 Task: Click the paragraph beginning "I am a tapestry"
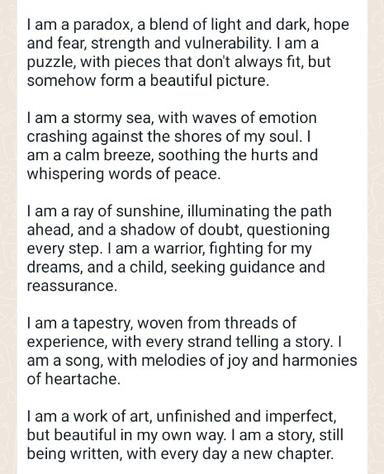192,351
